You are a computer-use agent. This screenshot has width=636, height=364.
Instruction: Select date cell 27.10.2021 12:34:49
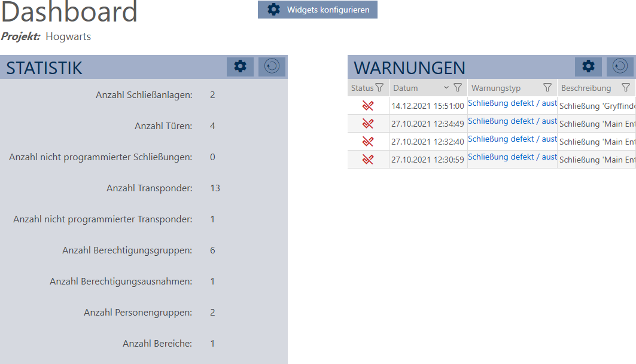click(x=428, y=124)
